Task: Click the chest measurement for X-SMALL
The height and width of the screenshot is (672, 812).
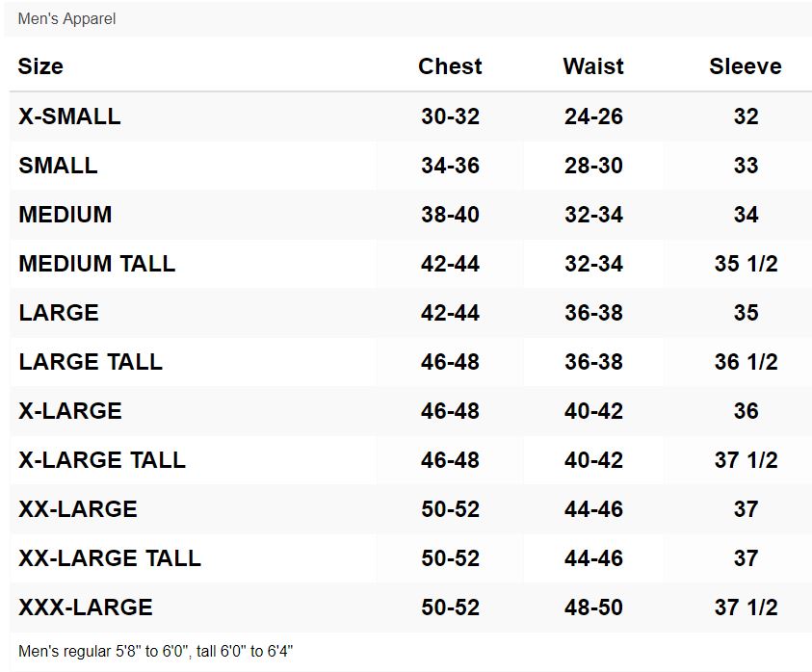Action: pos(450,116)
